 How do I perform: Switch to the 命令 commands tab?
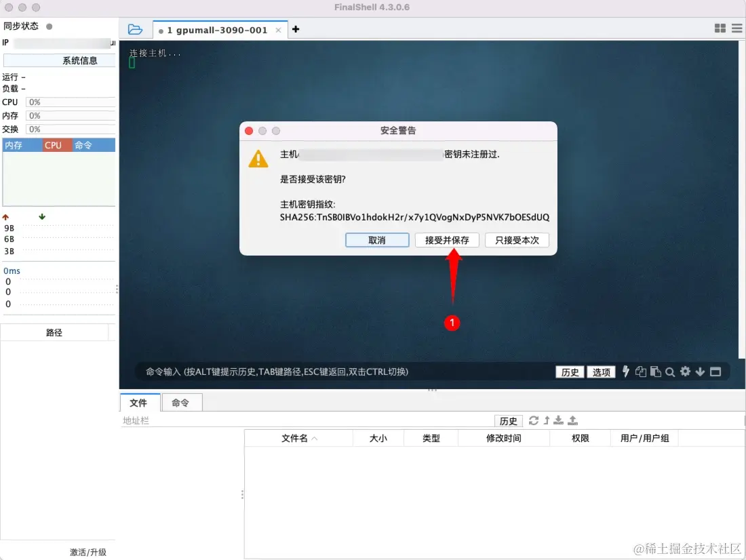[x=181, y=403]
